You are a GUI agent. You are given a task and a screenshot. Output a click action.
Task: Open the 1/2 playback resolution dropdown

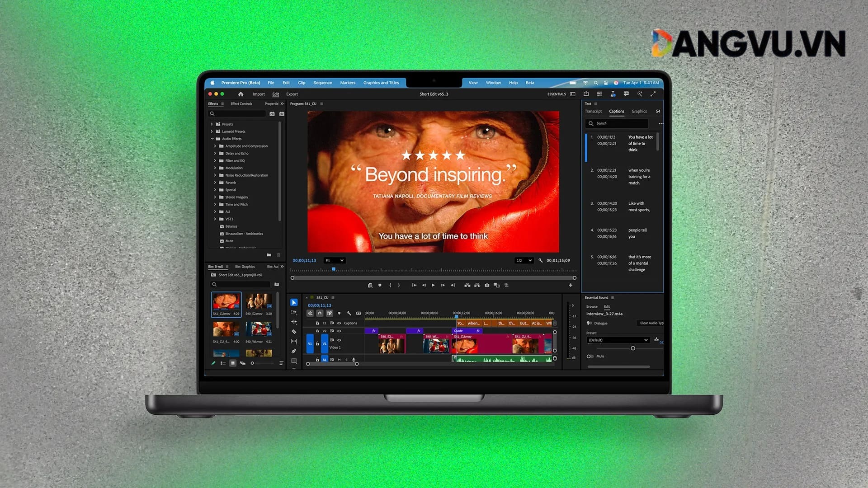click(x=524, y=260)
